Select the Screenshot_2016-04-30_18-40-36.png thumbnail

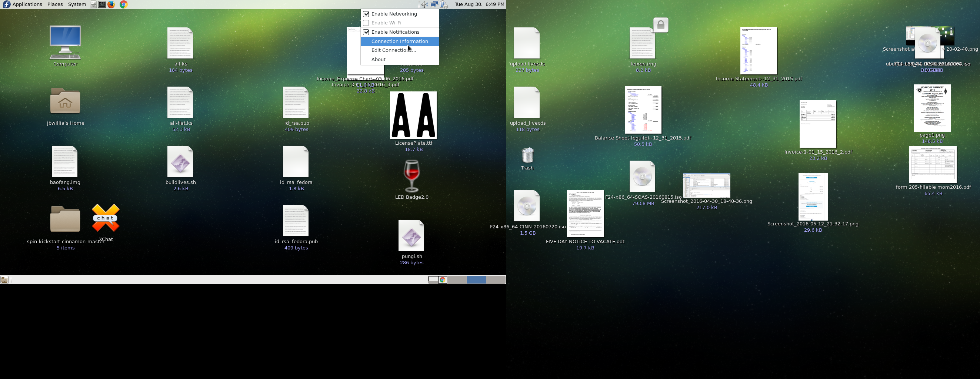pos(706,185)
